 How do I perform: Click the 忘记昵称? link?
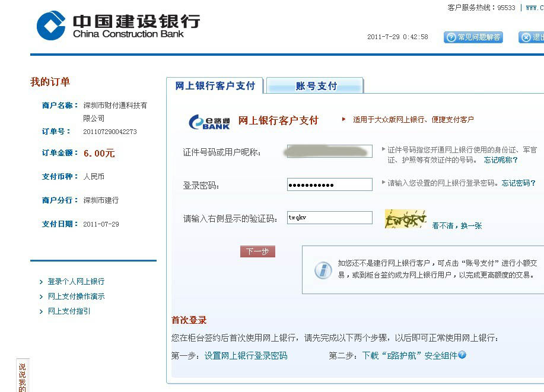(x=501, y=160)
